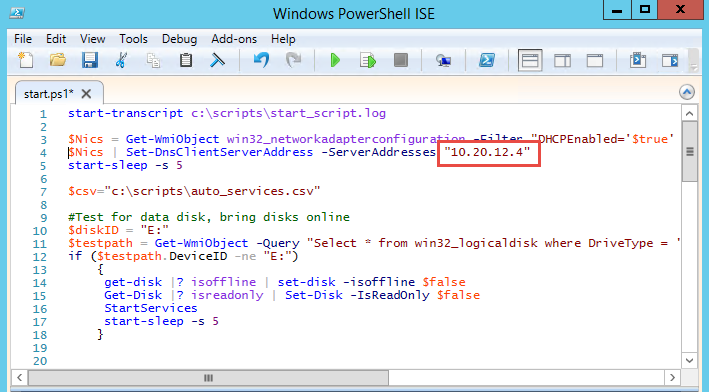Collapse script pane with round chevron
709x392 pixels.
click(x=687, y=92)
